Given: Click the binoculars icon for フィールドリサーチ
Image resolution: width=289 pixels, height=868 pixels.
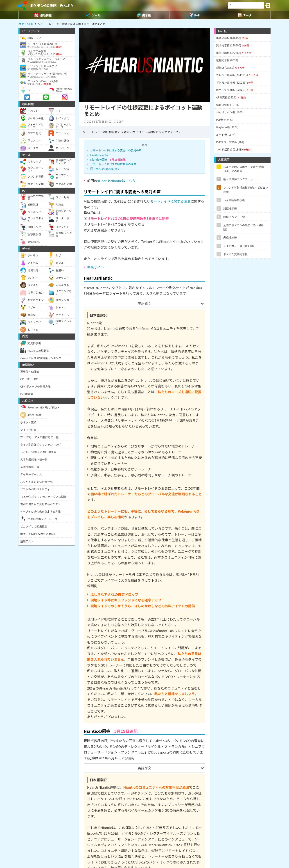Looking at the screenshot, I should (x=23, y=126).
